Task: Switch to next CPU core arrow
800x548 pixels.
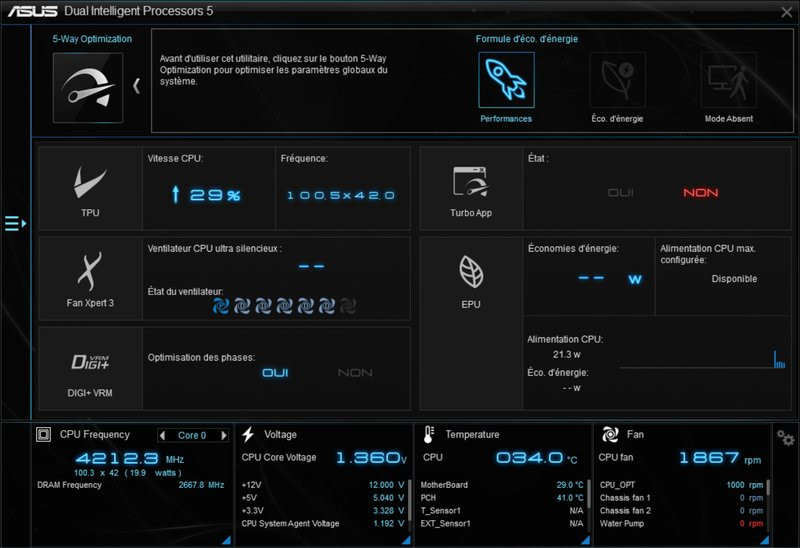Action: pyautogui.click(x=223, y=435)
